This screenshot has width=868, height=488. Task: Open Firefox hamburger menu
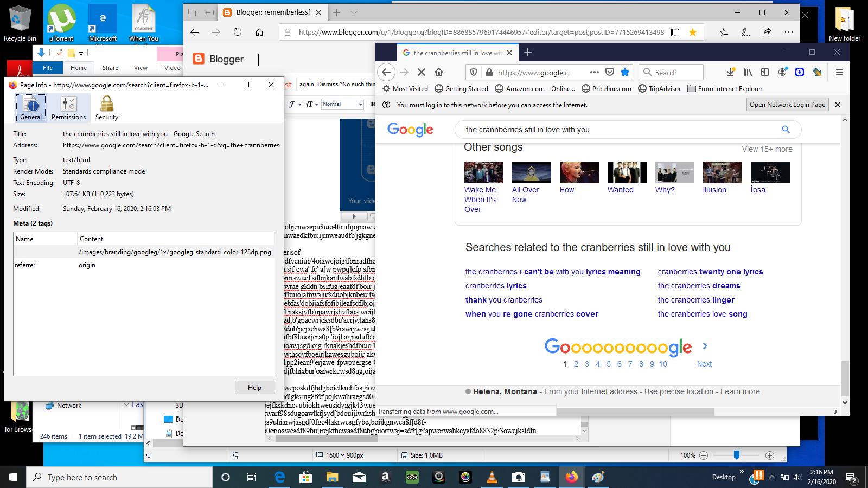pyautogui.click(x=839, y=72)
